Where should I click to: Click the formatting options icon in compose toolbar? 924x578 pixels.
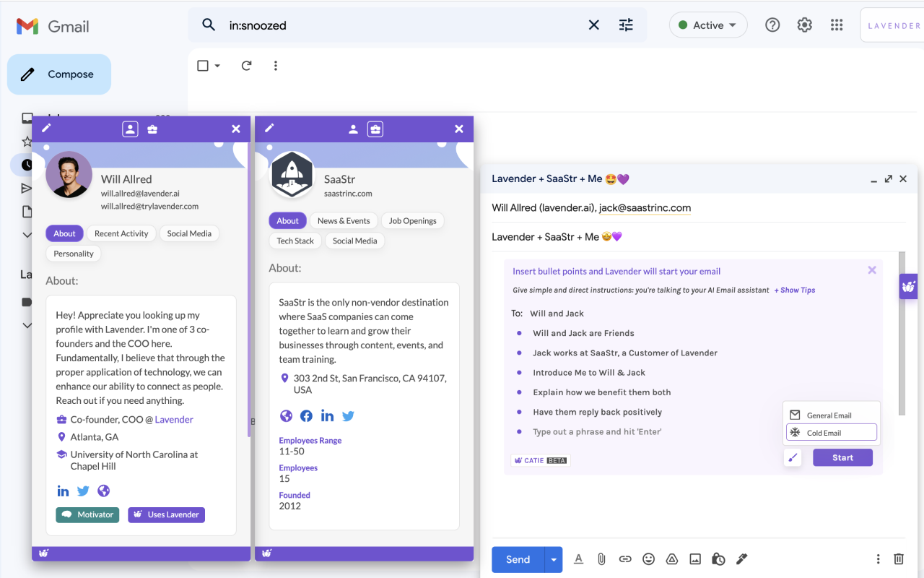coord(578,559)
